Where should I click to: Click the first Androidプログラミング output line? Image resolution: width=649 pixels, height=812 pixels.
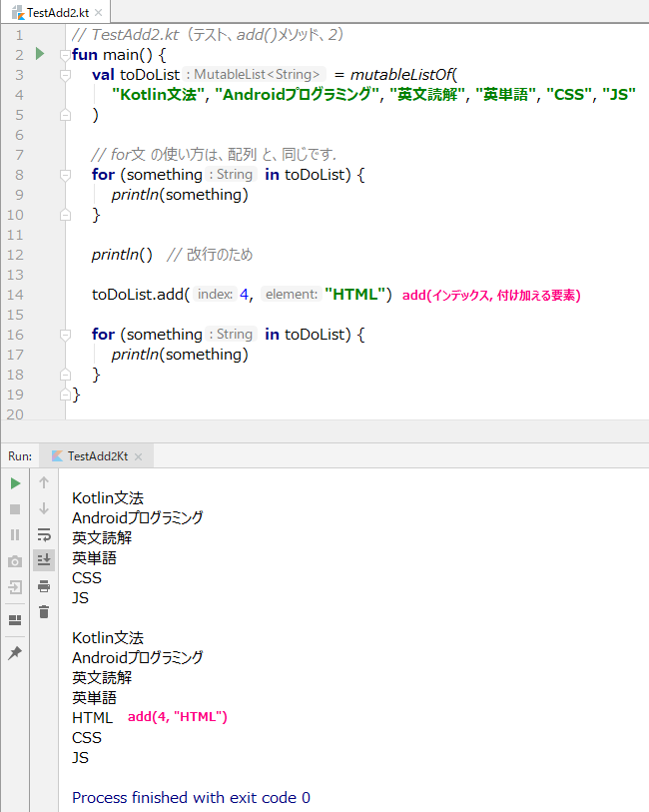coord(138,517)
